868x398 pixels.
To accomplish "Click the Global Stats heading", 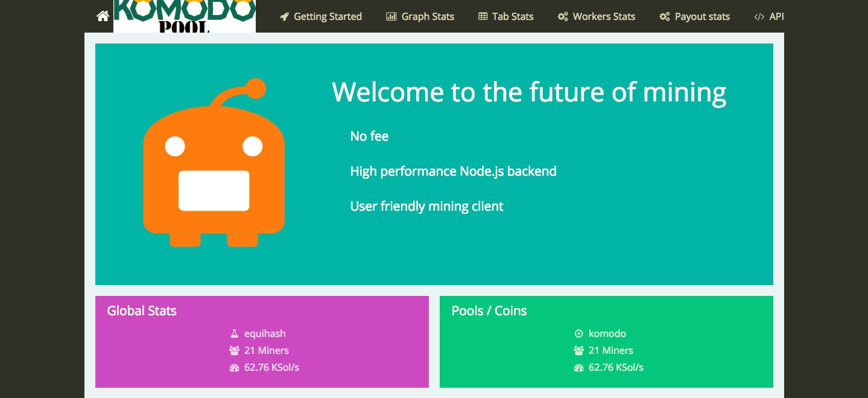I will pos(142,311).
